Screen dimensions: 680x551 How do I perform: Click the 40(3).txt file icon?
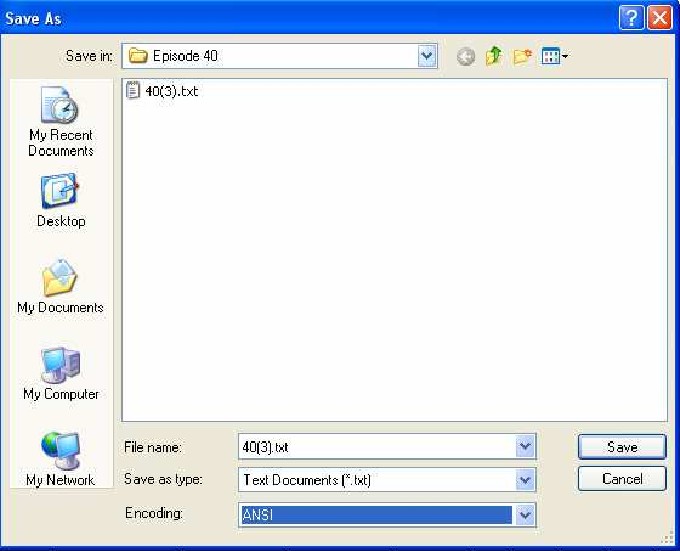(133, 90)
